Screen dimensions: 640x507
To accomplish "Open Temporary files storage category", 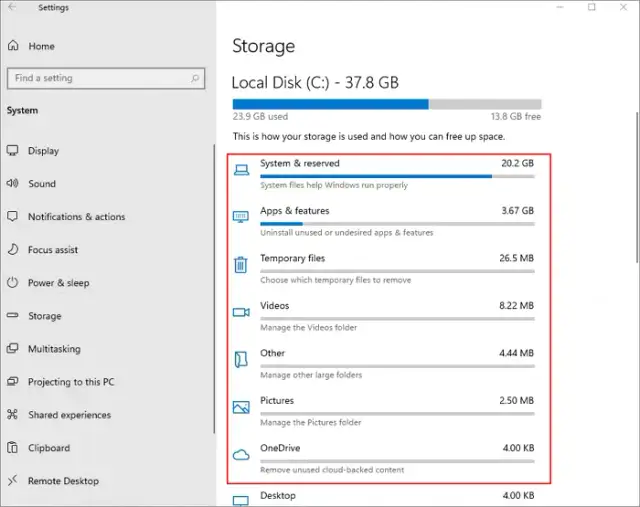I will click(384, 269).
